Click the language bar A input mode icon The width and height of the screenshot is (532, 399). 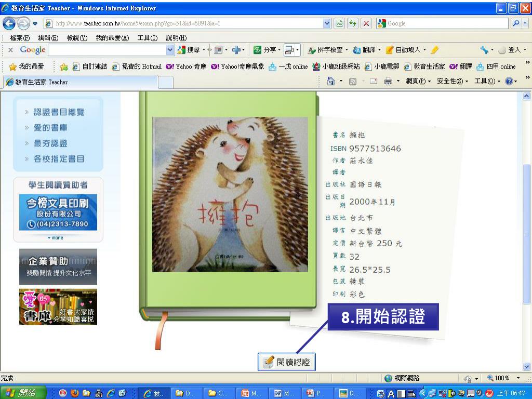tap(391, 394)
